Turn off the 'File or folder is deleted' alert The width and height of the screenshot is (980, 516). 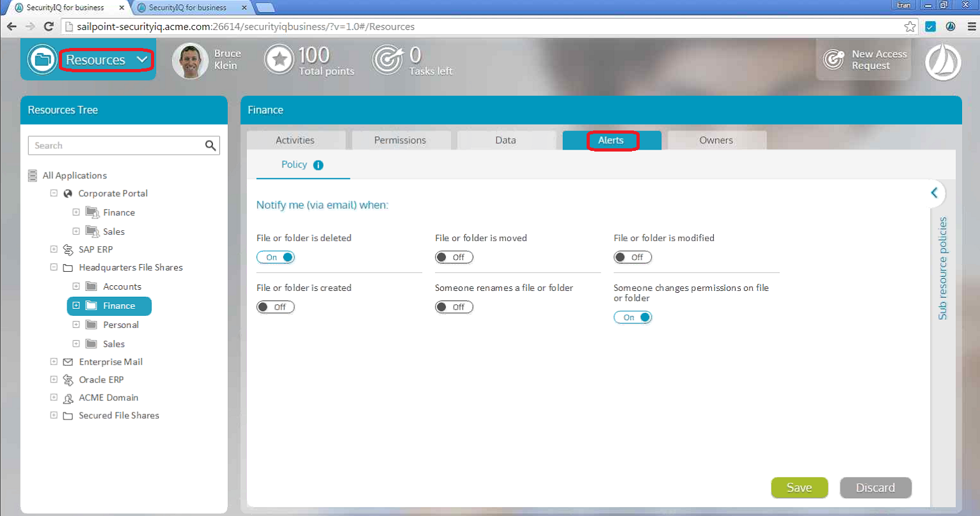pyautogui.click(x=276, y=257)
